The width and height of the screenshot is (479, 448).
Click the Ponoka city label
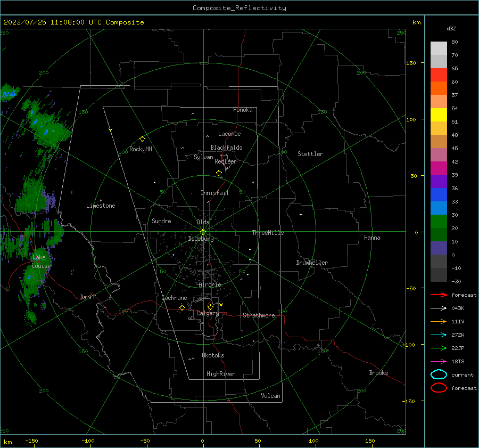click(x=243, y=110)
